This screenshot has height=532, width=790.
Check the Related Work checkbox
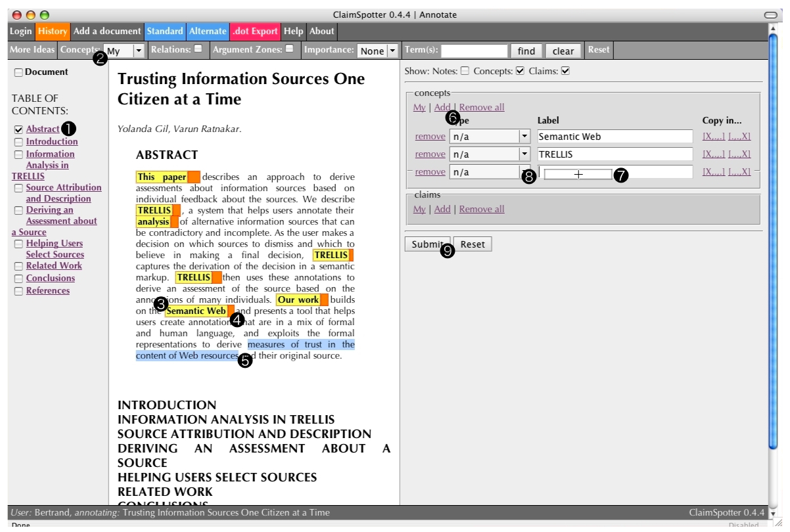(x=18, y=266)
